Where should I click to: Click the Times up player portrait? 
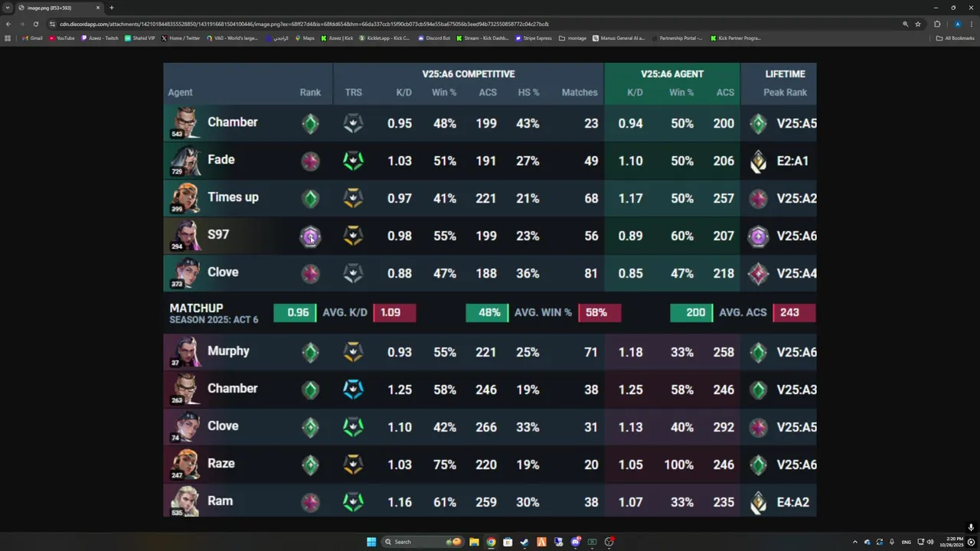[186, 197]
